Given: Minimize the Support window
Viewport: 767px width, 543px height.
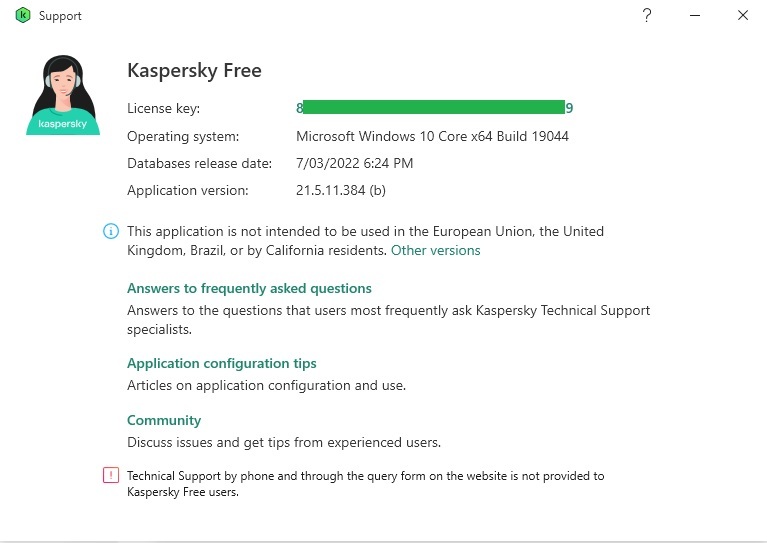Looking at the screenshot, I should [x=695, y=16].
